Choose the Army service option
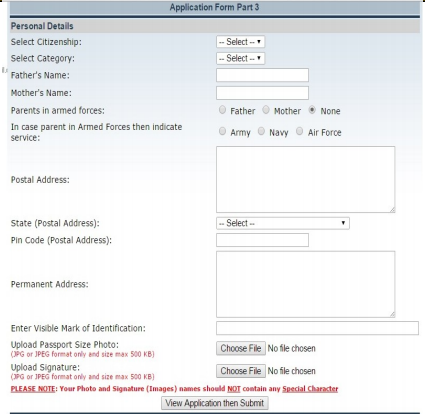The height and width of the screenshot is (414, 425). click(222, 131)
